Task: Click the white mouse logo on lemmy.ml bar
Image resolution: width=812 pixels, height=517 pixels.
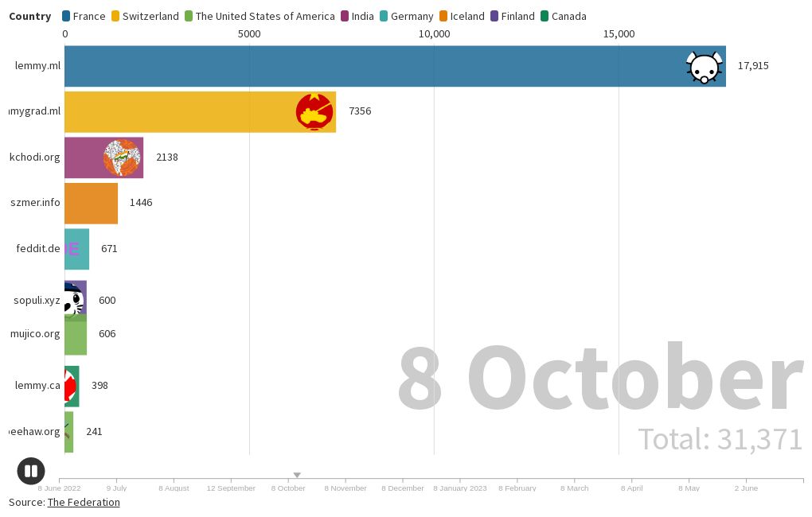Action: pos(705,67)
